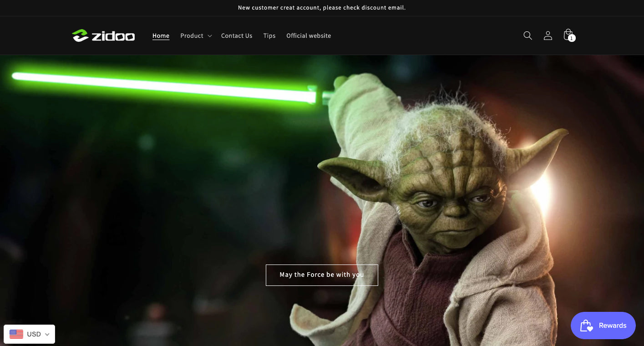
Task: Open the account login icon
Action: coord(548,36)
